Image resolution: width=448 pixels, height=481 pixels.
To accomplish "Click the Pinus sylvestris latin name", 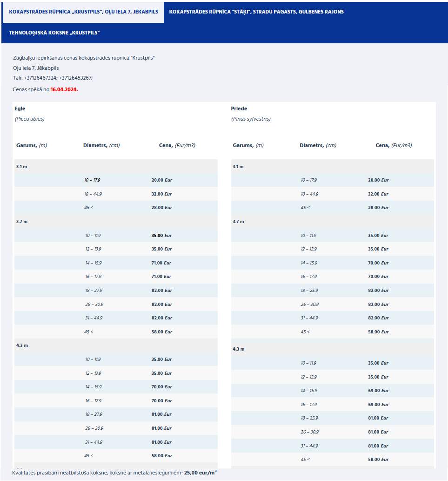I will point(251,119).
